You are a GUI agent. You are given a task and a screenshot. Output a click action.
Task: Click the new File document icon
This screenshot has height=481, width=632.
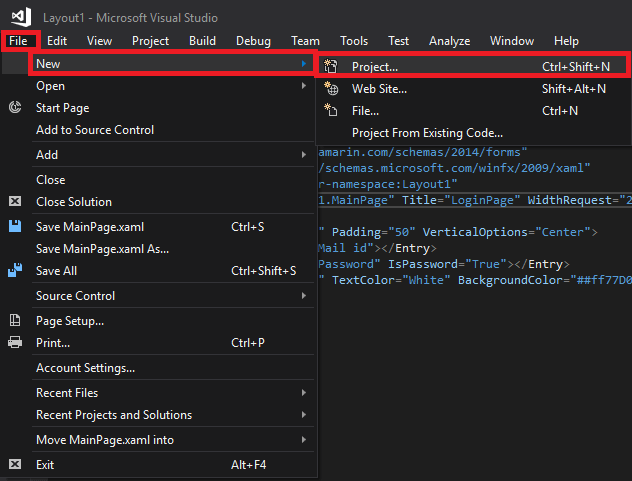click(331, 111)
